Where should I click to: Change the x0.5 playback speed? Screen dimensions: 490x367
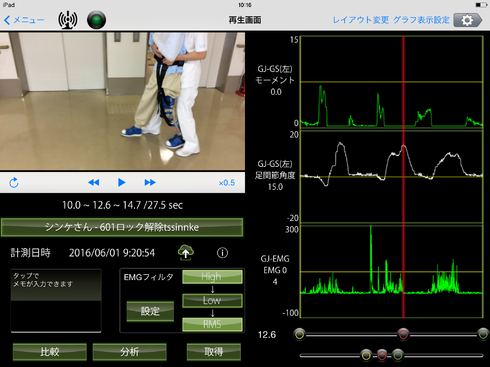click(227, 183)
